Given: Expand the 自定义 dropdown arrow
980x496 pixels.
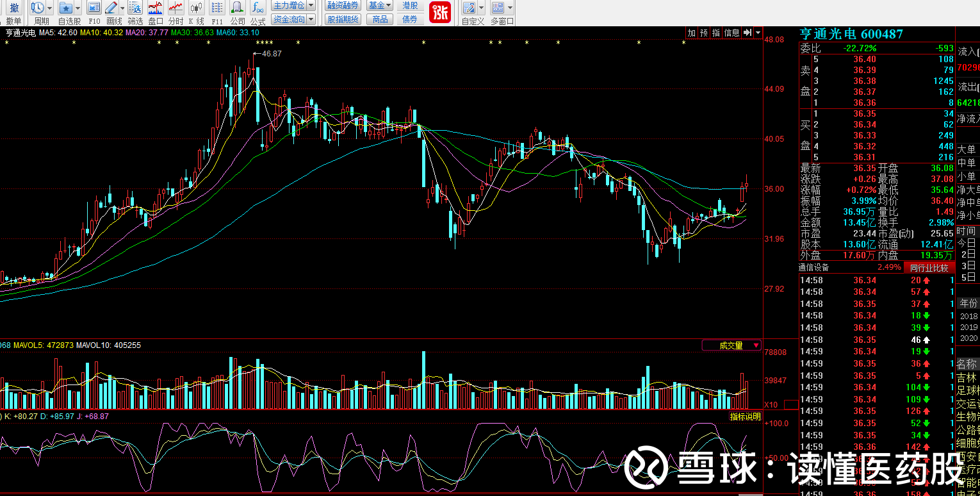Looking at the screenshot, I should coord(481,8).
